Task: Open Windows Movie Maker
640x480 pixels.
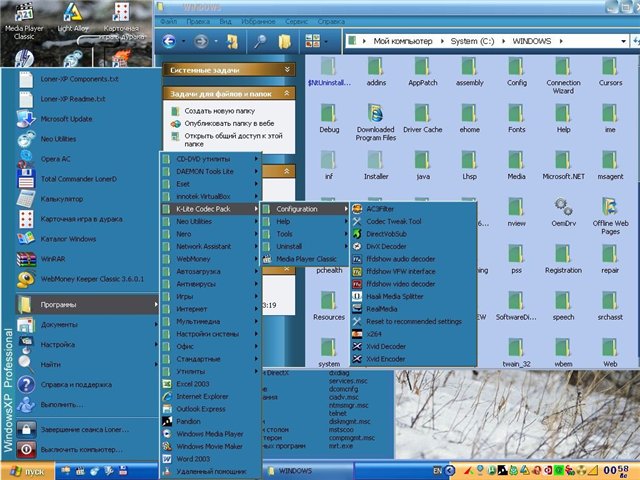Action: tap(210, 447)
